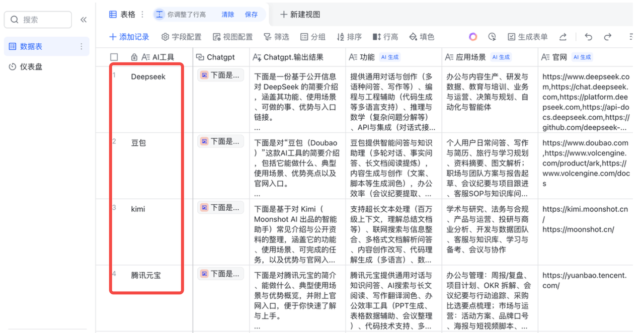Open the 填色 fill color tool
This screenshot has width=644, height=333.
422,37
